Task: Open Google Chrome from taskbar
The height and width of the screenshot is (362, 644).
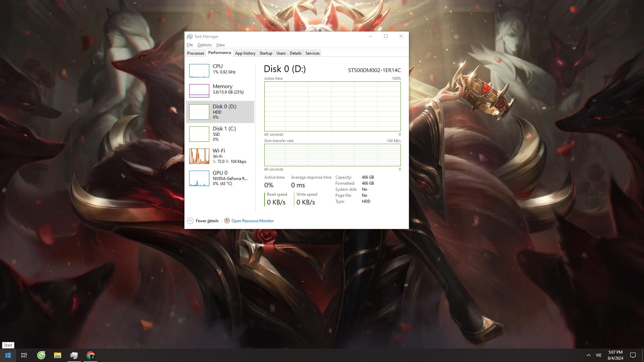Action: pos(91,355)
